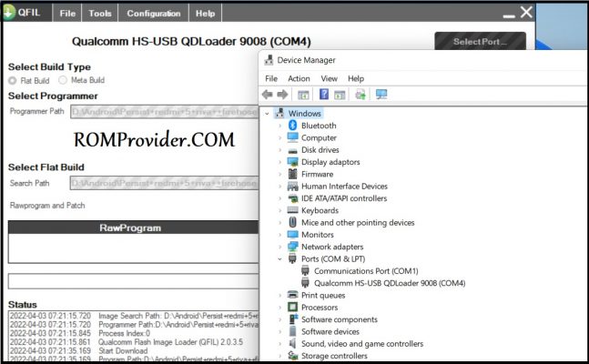Click the Flat Build Search Path field

[x=165, y=183]
